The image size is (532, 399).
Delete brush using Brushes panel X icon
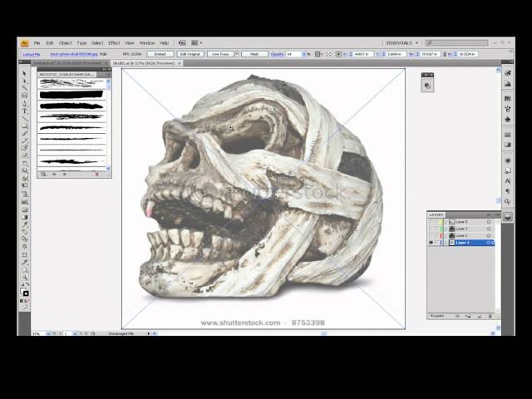(x=96, y=174)
